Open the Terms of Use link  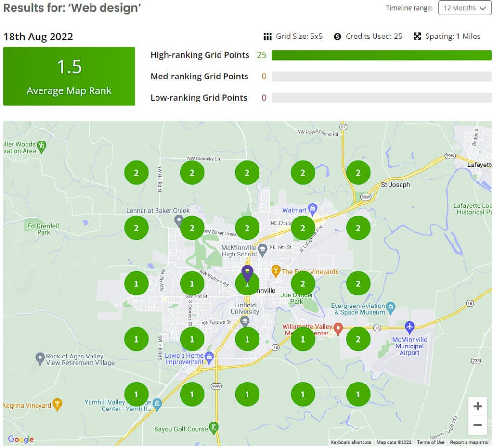point(430,442)
